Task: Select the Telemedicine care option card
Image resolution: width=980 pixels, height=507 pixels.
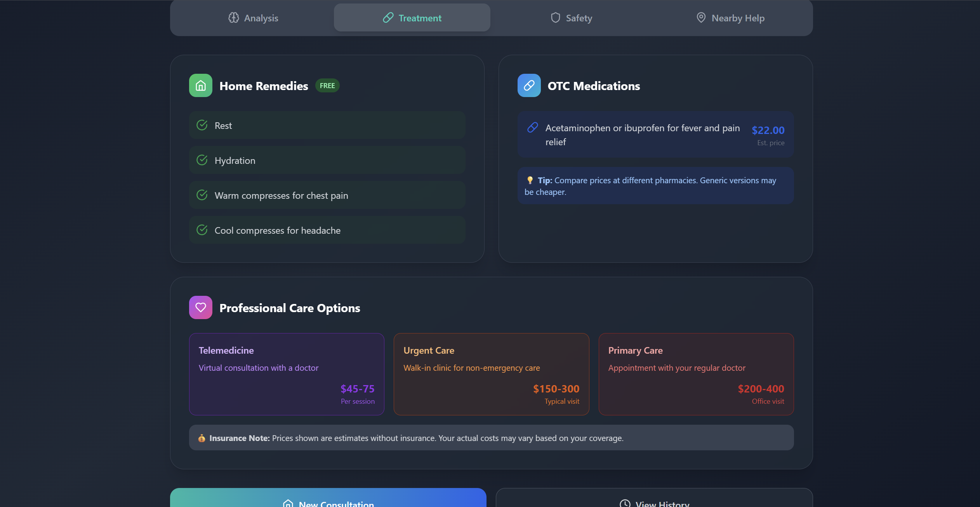Action: 287,374
